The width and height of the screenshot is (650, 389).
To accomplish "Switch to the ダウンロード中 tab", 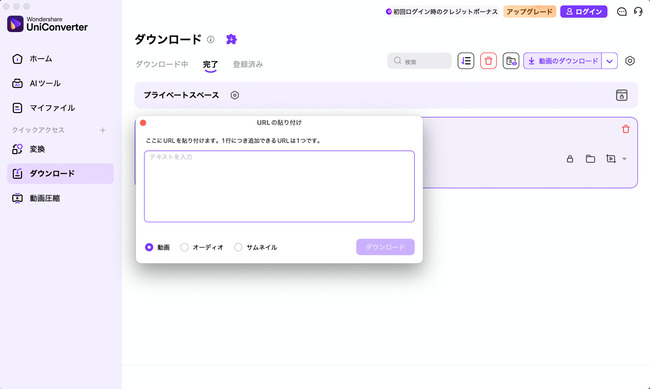I will 162,64.
